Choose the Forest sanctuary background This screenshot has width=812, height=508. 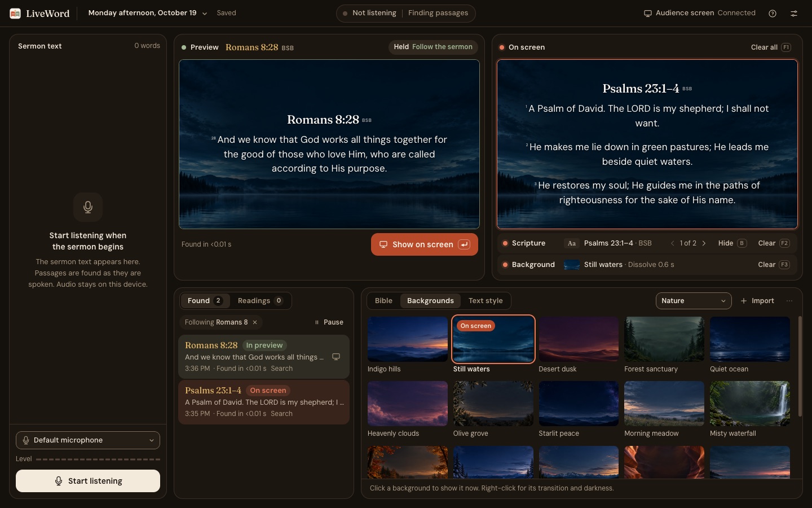tap(664, 339)
